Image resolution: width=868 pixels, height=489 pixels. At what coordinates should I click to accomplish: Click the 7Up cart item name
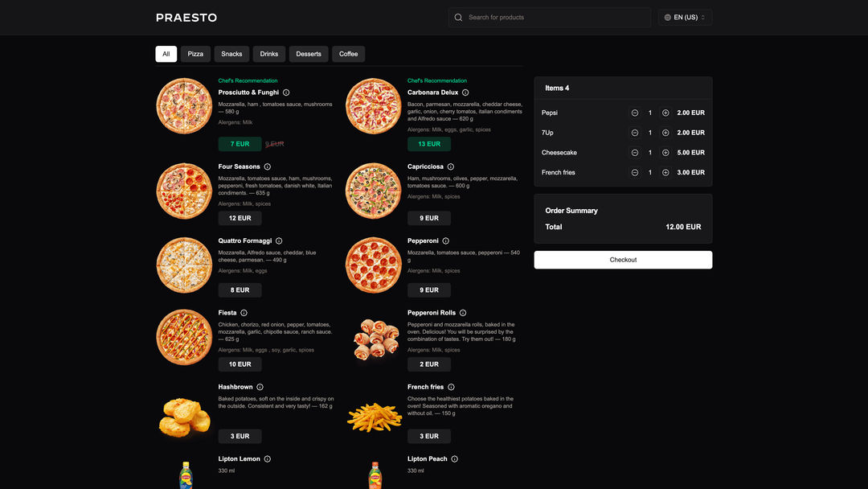tap(547, 133)
